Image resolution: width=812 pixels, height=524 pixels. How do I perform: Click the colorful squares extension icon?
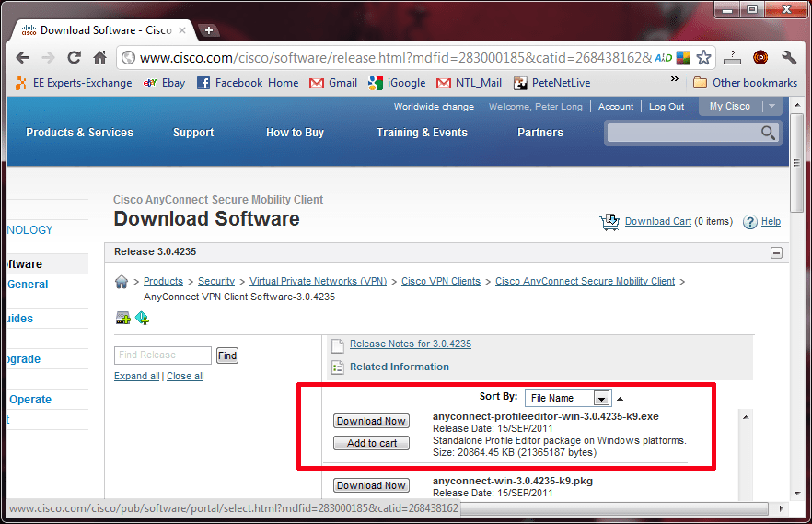point(683,57)
